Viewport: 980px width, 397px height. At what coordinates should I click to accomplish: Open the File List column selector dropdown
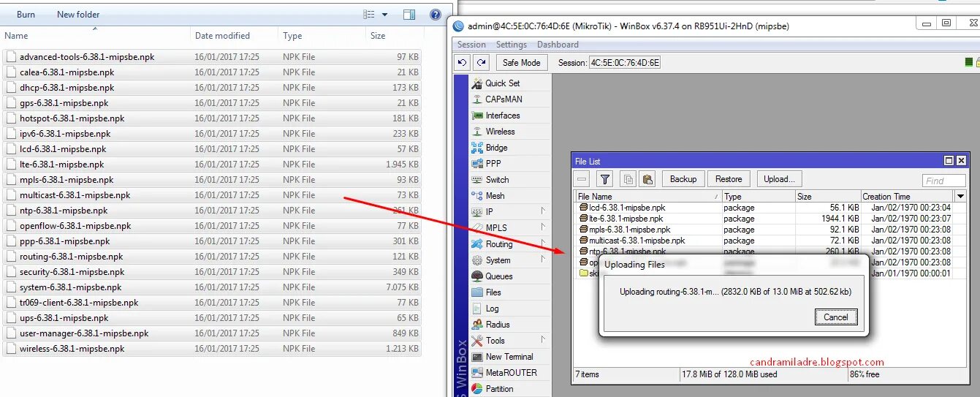click(x=960, y=197)
